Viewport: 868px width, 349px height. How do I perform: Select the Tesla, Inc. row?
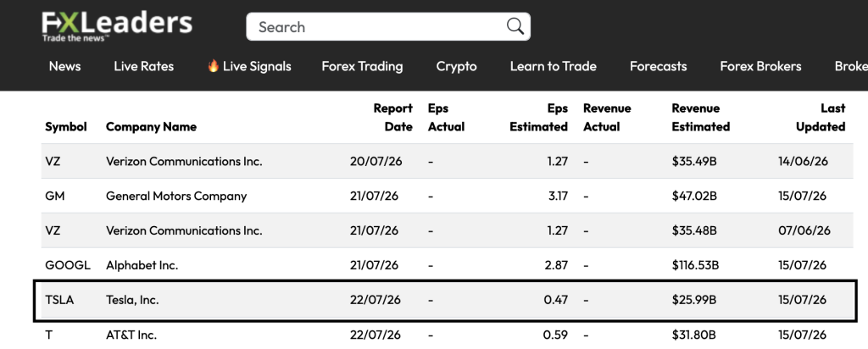(x=446, y=301)
